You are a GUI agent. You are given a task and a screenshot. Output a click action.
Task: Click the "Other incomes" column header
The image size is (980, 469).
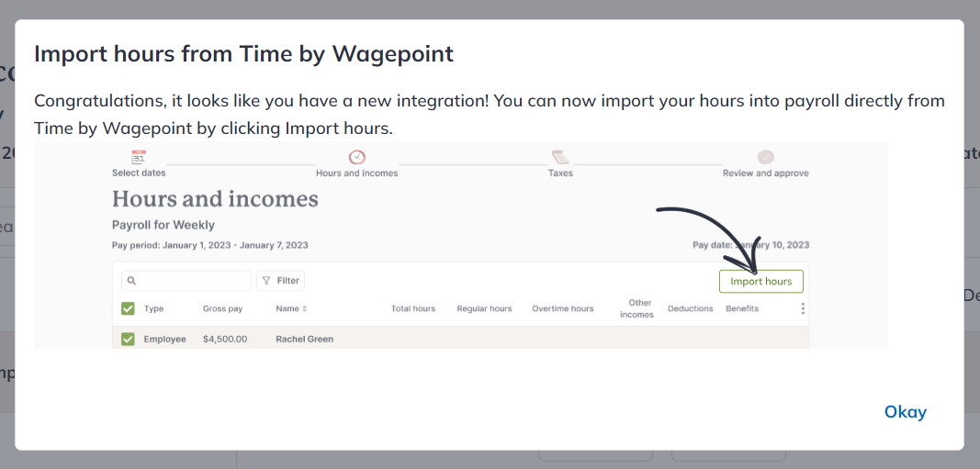pos(636,308)
